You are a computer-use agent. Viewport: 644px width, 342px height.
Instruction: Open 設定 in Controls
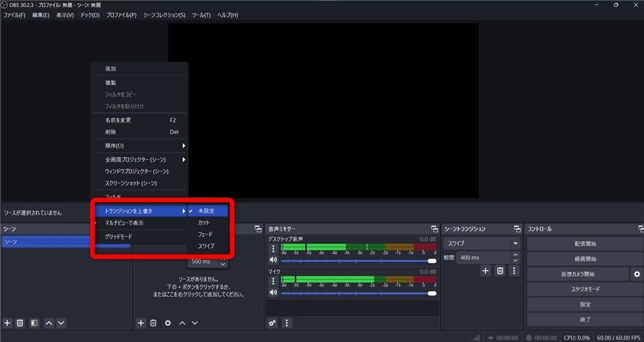pyautogui.click(x=585, y=304)
